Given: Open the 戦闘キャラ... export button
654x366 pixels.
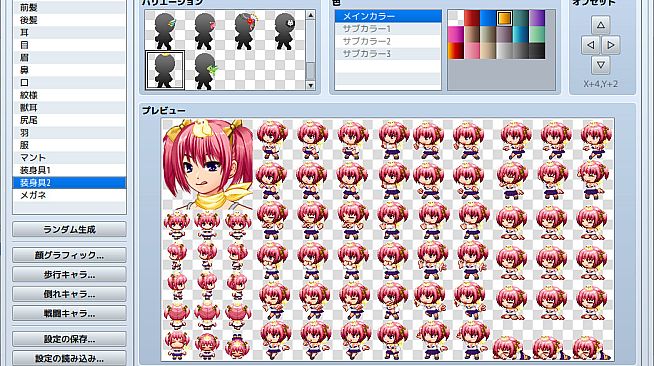Looking at the screenshot, I should click(69, 313).
